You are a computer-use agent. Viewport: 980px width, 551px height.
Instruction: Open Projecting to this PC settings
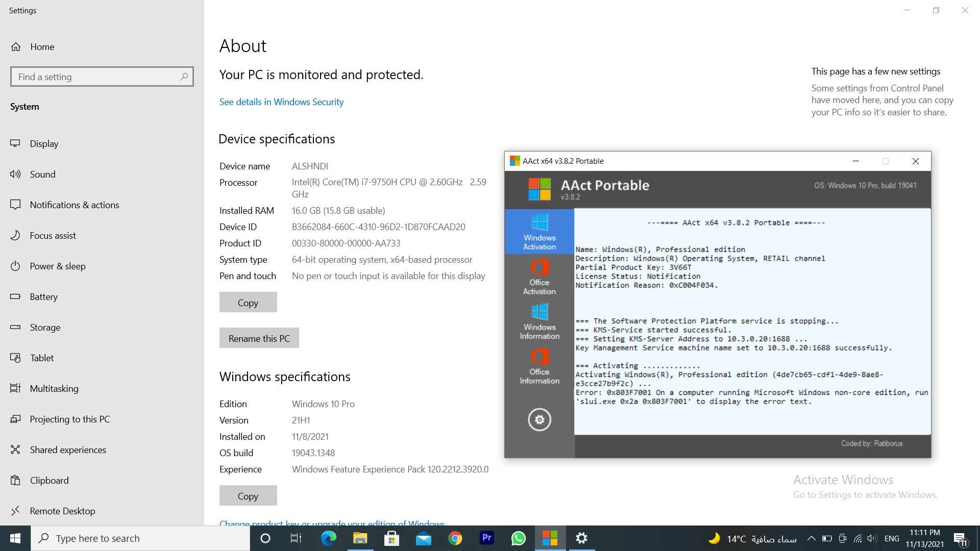pos(102,419)
